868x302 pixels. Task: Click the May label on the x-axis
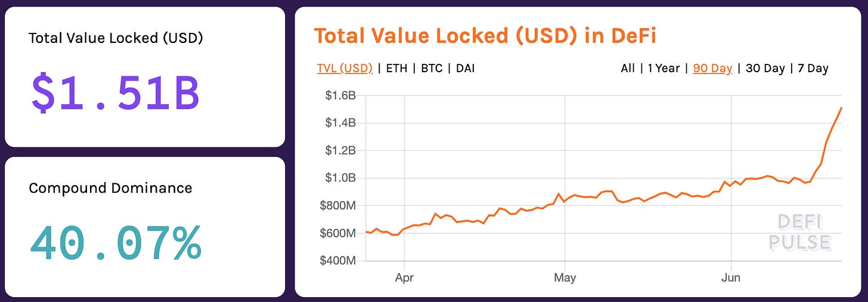tap(565, 278)
